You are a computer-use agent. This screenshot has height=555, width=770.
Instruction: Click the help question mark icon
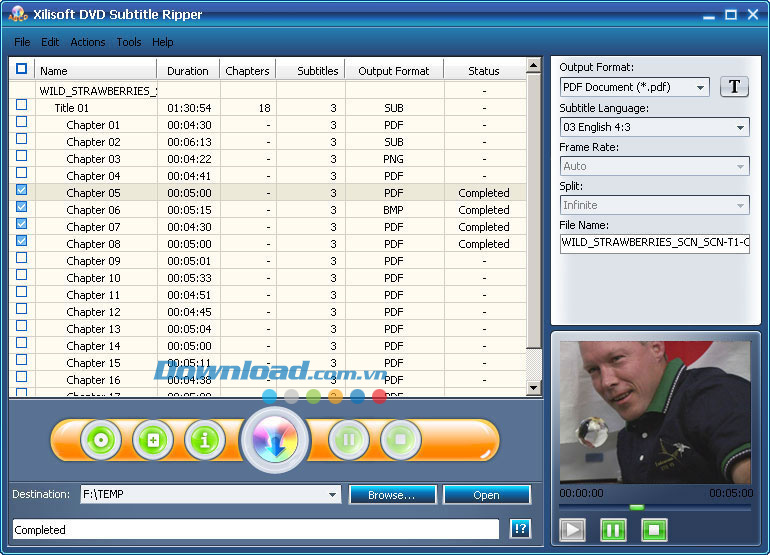click(520, 529)
